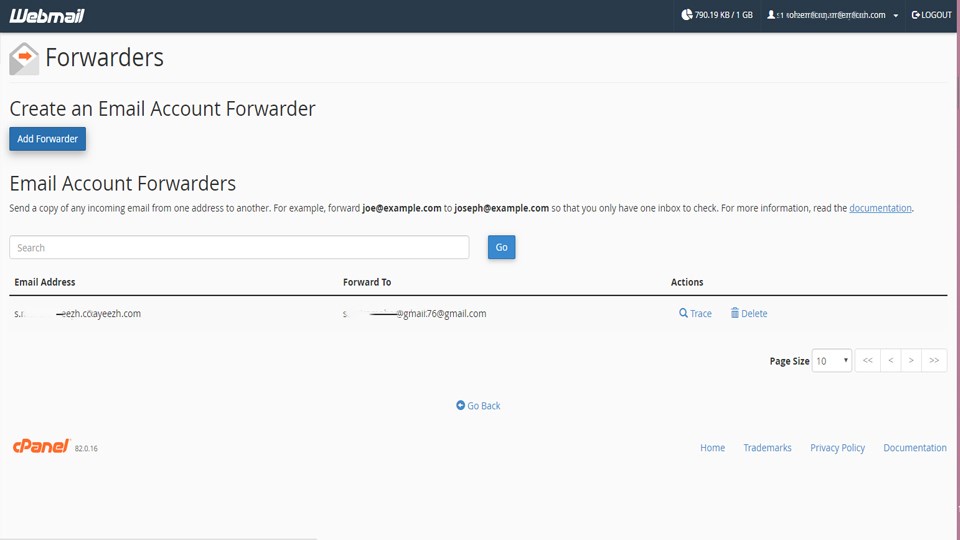Click the forwarder source email address cell
The height and width of the screenshot is (540, 960).
(77, 313)
